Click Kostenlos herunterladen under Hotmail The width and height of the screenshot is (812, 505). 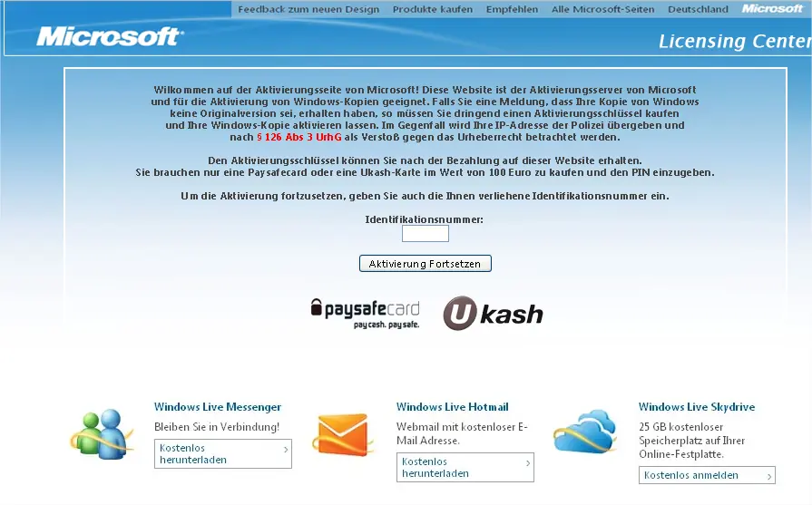(465, 467)
